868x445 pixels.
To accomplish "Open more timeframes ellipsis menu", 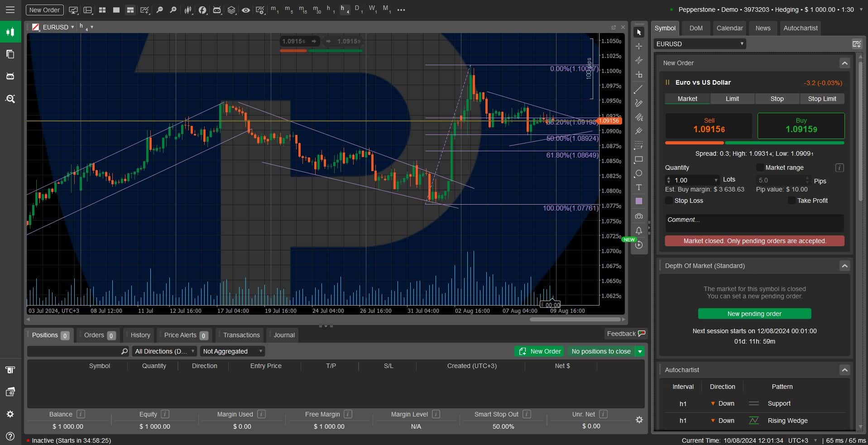I will [x=401, y=10].
